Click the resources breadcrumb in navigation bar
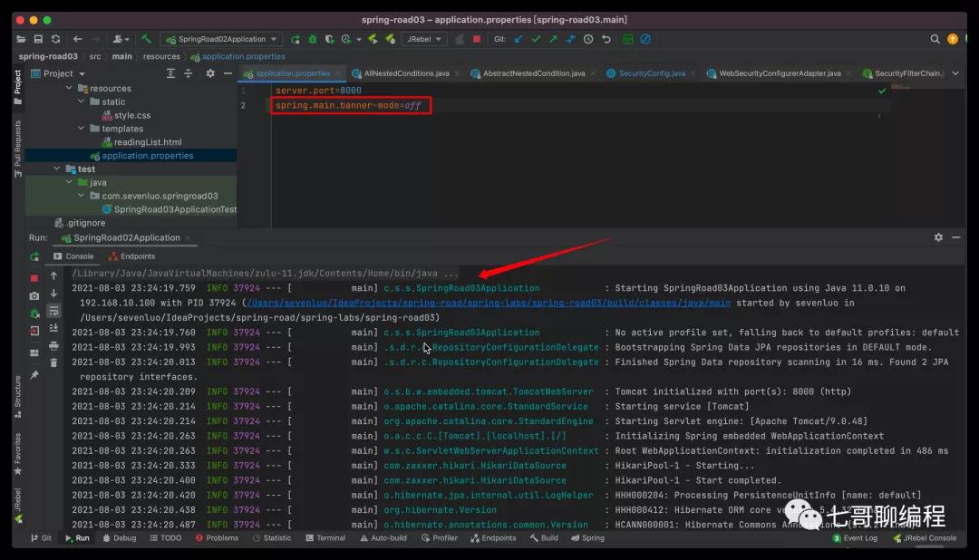 (161, 57)
